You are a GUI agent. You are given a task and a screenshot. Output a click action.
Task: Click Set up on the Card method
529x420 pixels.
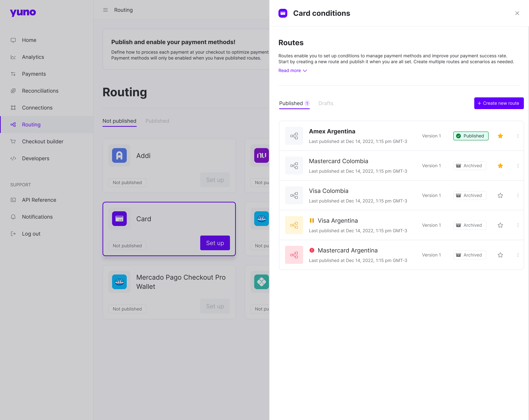(x=215, y=243)
